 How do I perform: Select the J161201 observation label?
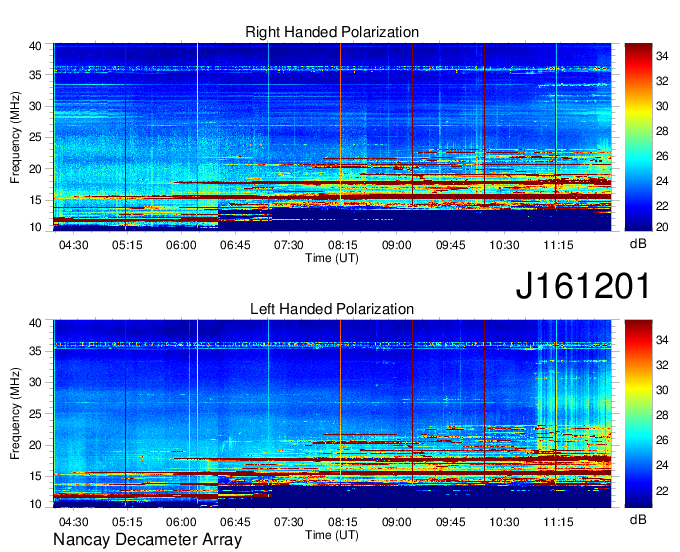(583, 286)
